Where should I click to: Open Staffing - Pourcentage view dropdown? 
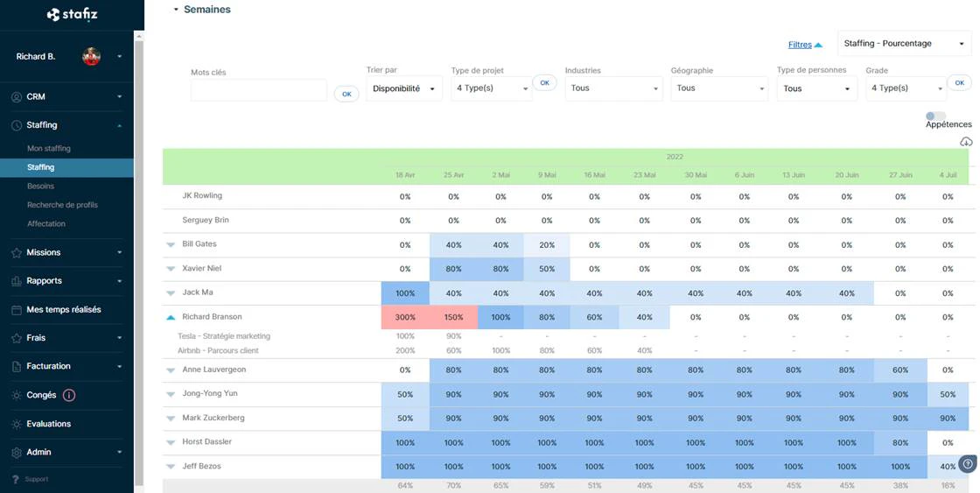coord(905,43)
